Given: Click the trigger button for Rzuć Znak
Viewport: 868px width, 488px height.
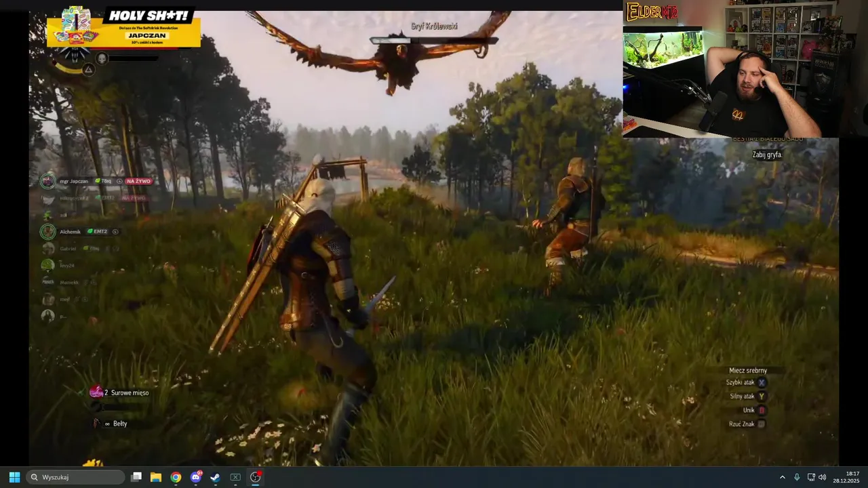Looking at the screenshot, I should pyautogui.click(x=762, y=424).
